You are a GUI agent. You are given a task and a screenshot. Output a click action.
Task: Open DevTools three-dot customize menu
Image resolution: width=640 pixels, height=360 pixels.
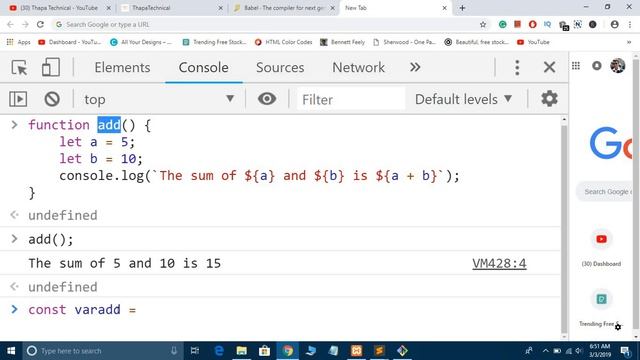tap(517, 67)
